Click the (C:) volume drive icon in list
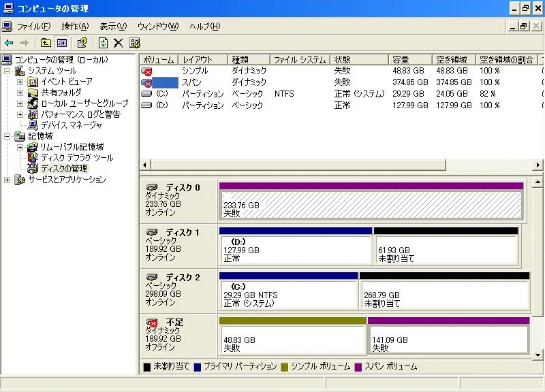The image size is (545, 392). pyautogui.click(x=146, y=94)
